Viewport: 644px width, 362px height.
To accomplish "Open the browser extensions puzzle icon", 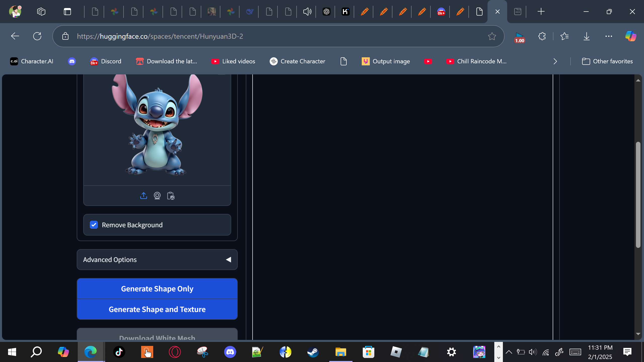I will [542, 36].
